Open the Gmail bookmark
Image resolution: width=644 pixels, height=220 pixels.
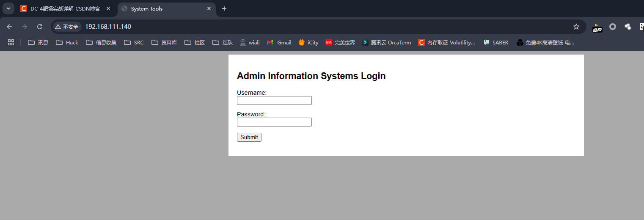click(279, 42)
